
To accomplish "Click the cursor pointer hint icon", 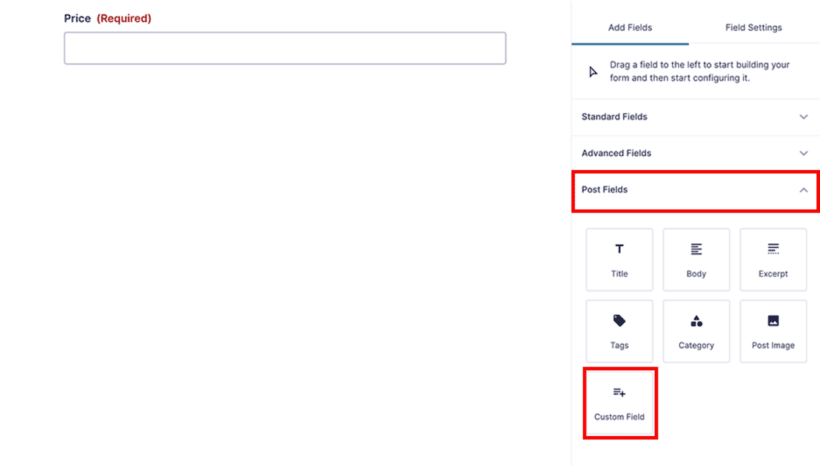I will click(593, 71).
